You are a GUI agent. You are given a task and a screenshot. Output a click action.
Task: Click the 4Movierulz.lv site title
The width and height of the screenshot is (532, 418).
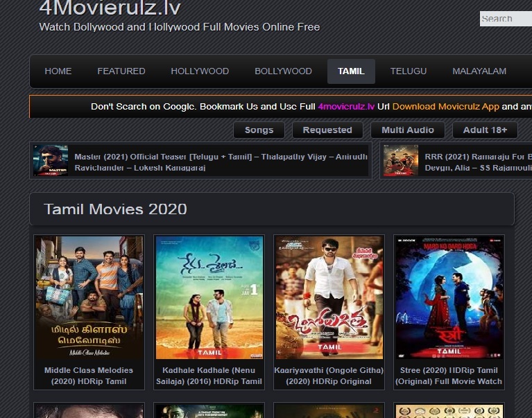pos(110,8)
